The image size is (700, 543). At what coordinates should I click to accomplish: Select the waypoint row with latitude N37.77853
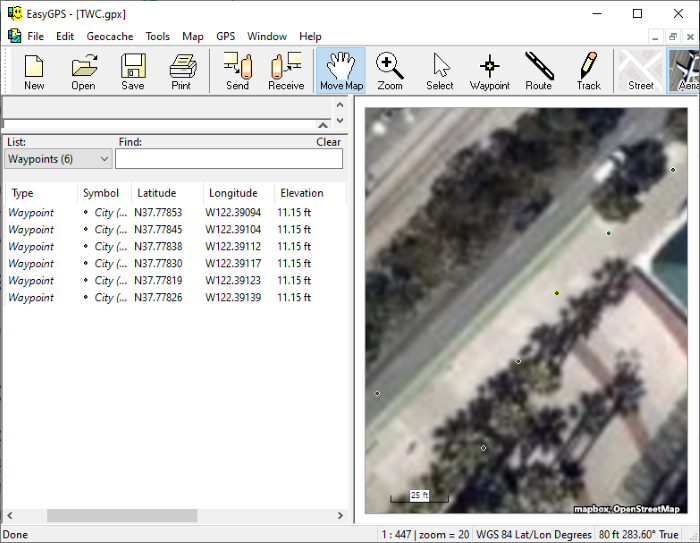click(x=175, y=213)
